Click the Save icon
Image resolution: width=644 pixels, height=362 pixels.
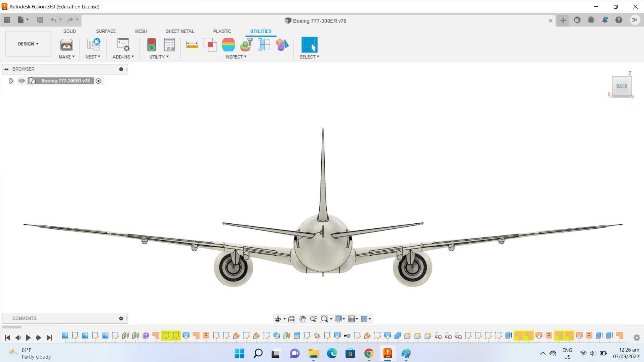[40, 20]
